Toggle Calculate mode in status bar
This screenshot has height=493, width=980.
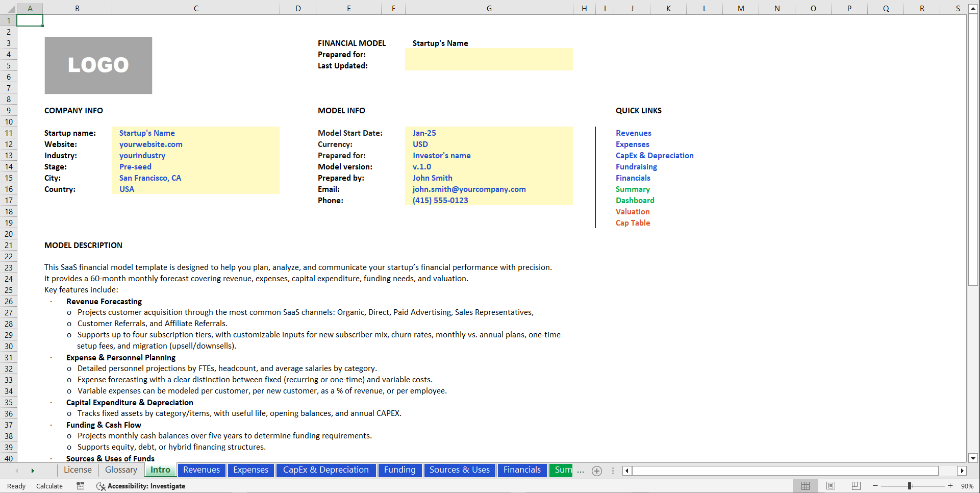(49, 486)
